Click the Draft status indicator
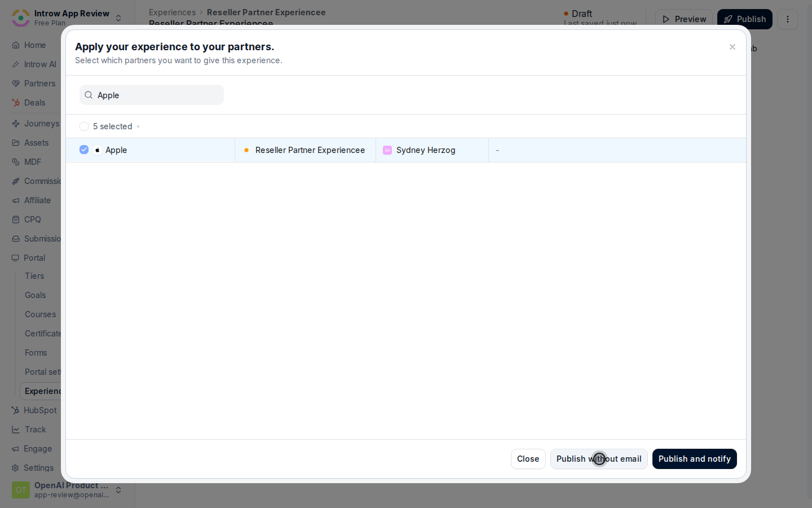This screenshot has height=508, width=812. (578, 14)
